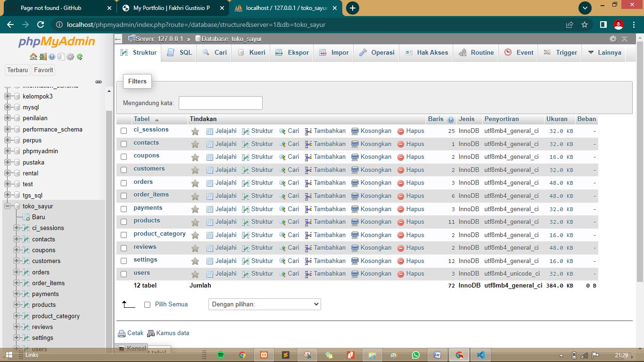Open the Lainnya tab dropdown
The image size is (644, 362).
point(604,53)
